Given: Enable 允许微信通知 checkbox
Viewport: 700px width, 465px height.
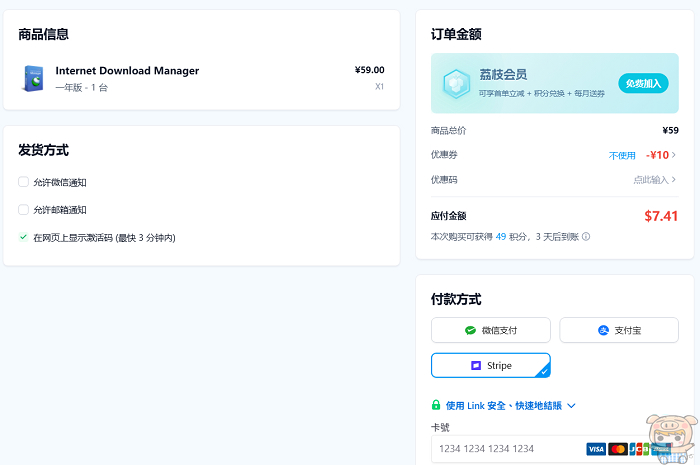Looking at the screenshot, I should pos(23,182).
